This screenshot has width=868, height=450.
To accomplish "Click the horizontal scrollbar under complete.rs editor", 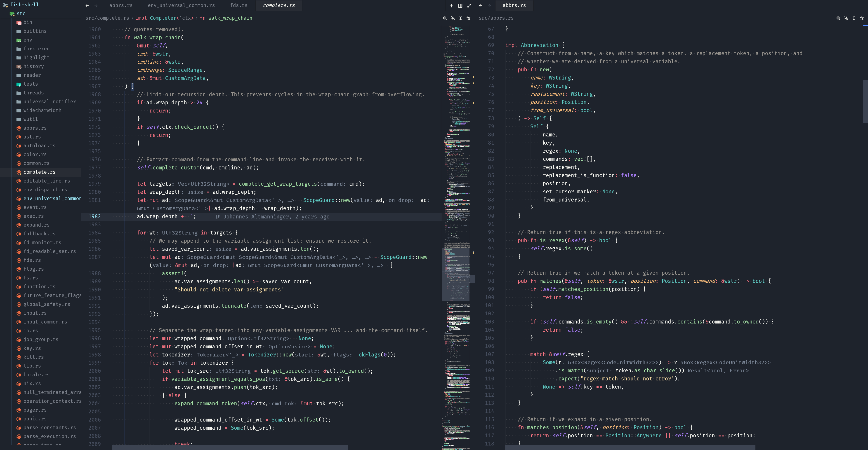I will tap(230, 448).
